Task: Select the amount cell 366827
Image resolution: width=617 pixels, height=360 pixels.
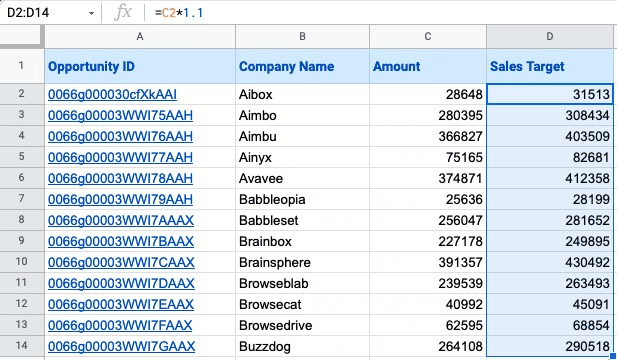Action: [x=428, y=136]
